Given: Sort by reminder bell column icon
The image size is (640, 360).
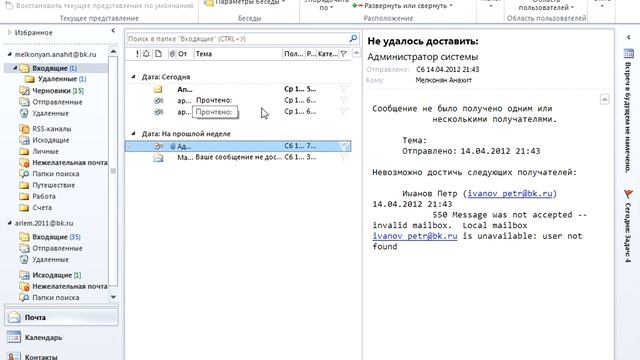Looking at the screenshot, I should pyautogui.click(x=146, y=53).
